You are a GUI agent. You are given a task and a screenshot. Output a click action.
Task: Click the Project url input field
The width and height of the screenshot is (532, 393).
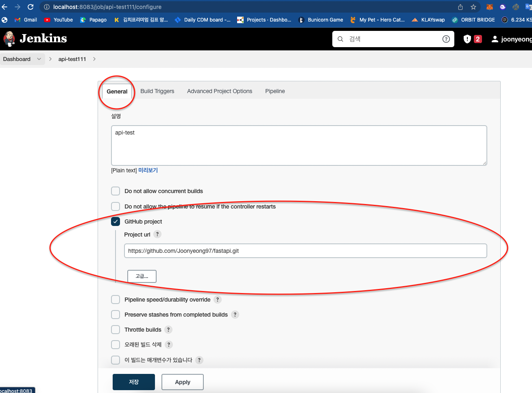[x=305, y=251]
